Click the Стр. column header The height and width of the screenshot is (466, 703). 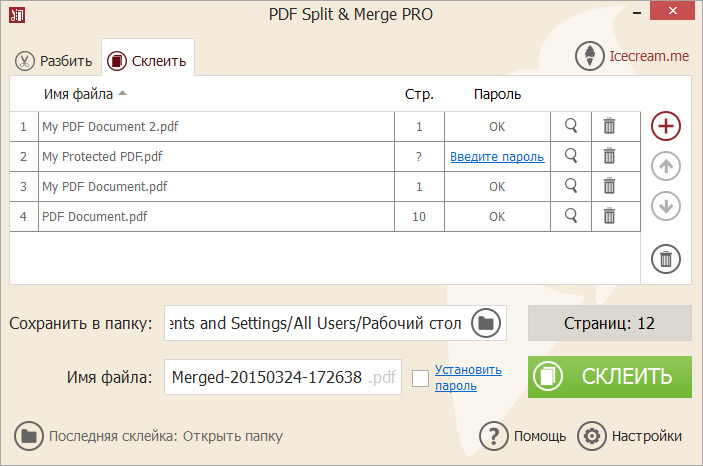[x=419, y=94]
